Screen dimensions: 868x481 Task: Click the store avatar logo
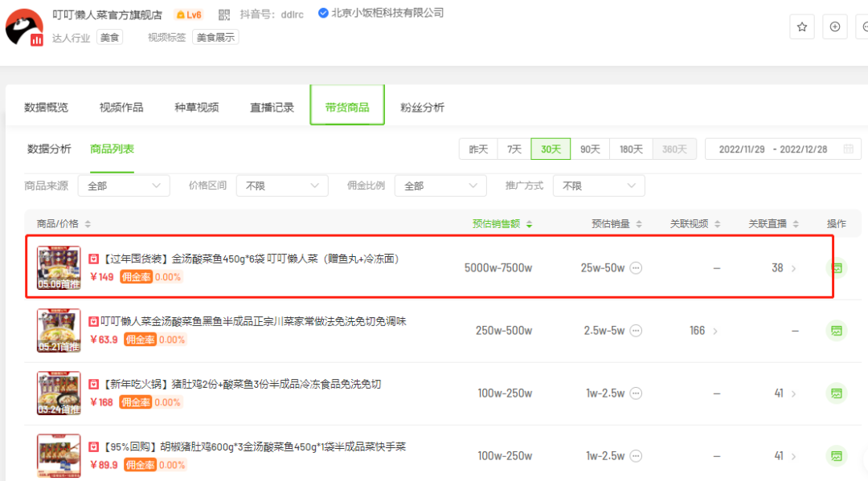tap(24, 27)
